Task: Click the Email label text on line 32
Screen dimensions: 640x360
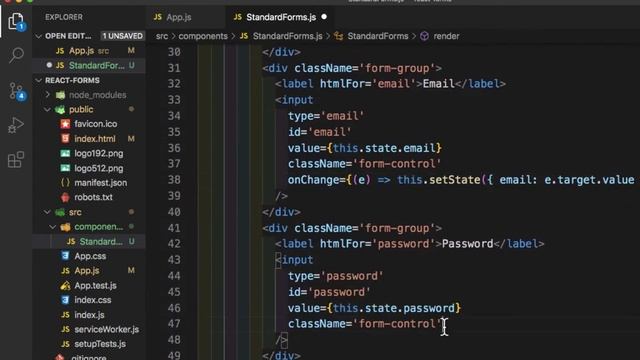Action: point(438,84)
